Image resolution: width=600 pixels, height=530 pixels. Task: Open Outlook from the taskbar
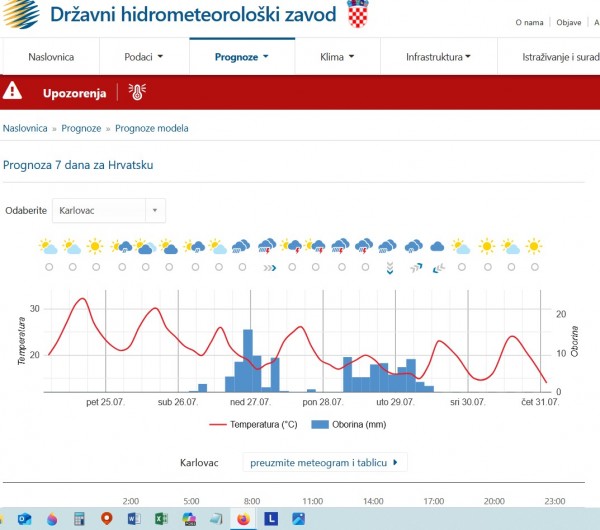(x=25, y=519)
